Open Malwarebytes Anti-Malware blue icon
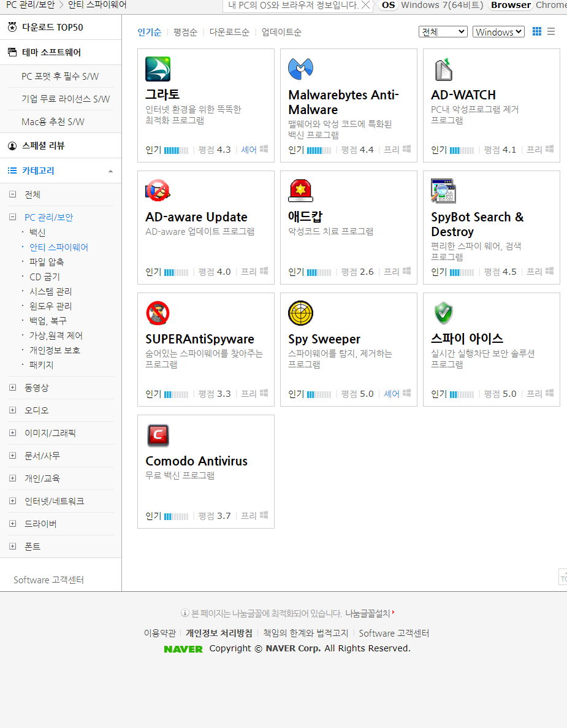This screenshot has height=728, width=567. click(301, 69)
